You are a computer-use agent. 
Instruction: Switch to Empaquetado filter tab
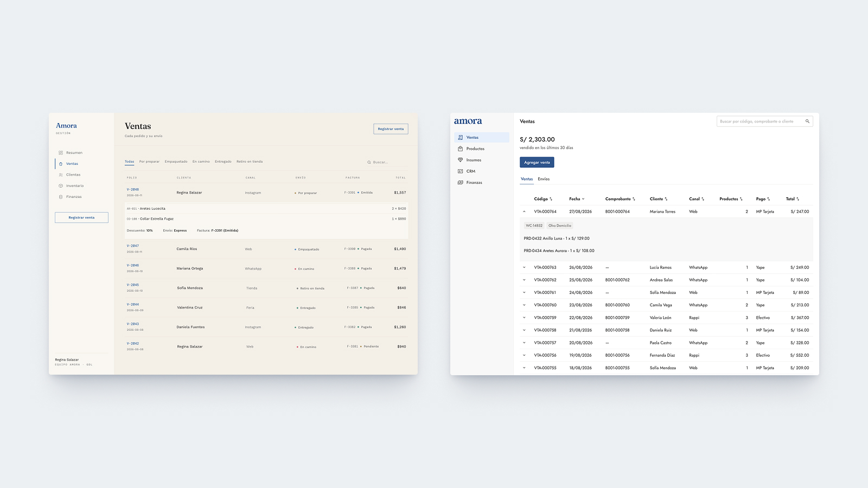176,162
